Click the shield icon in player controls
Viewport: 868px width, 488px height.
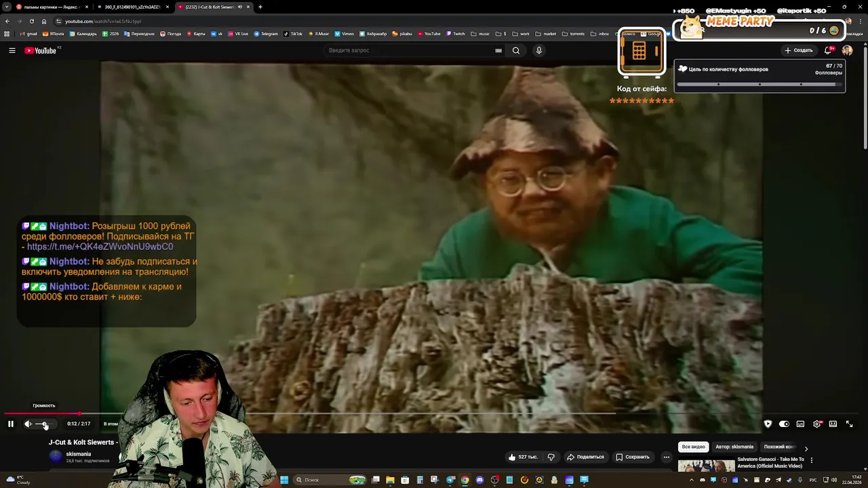pyautogui.click(x=768, y=424)
